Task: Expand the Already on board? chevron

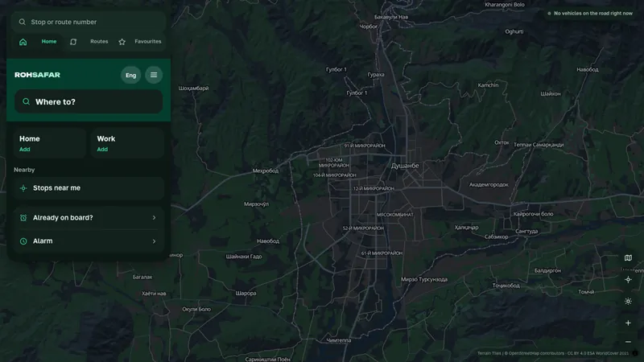Action: tap(154, 217)
